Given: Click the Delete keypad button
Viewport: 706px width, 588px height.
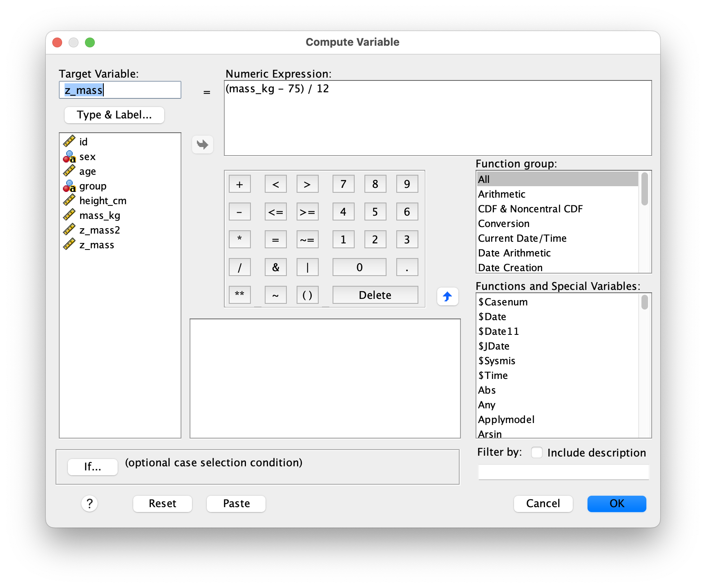Looking at the screenshot, I should pyautogui.click(x=375, y=295).
